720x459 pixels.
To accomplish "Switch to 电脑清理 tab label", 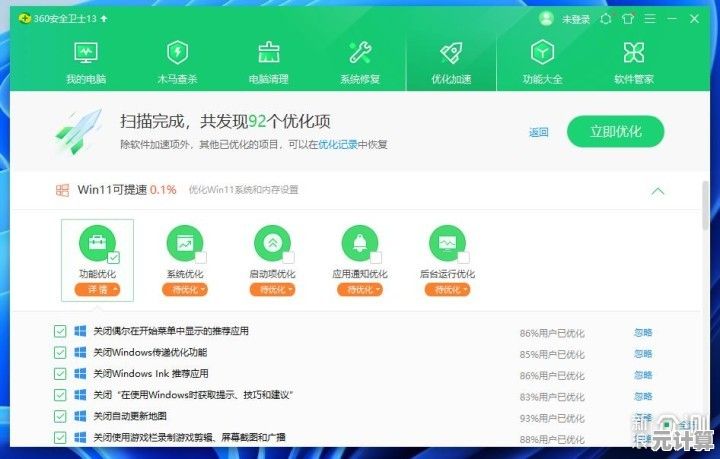I will (269, 79).
